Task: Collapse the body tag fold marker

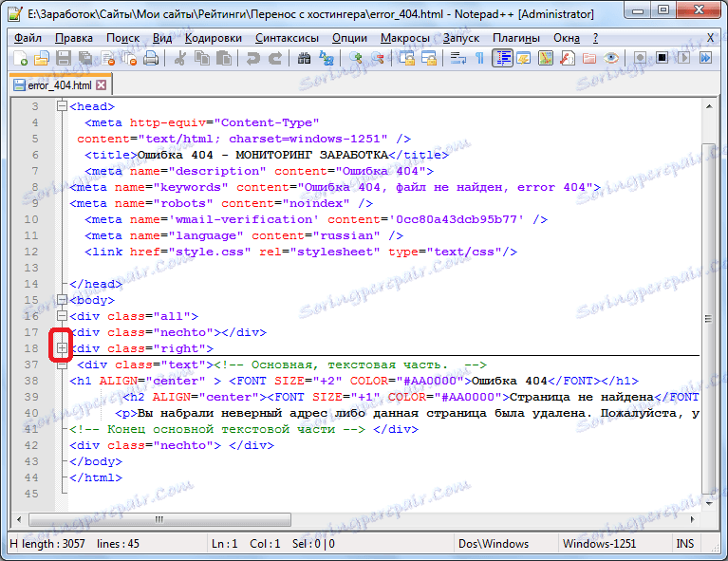Action: click(62, 300)
